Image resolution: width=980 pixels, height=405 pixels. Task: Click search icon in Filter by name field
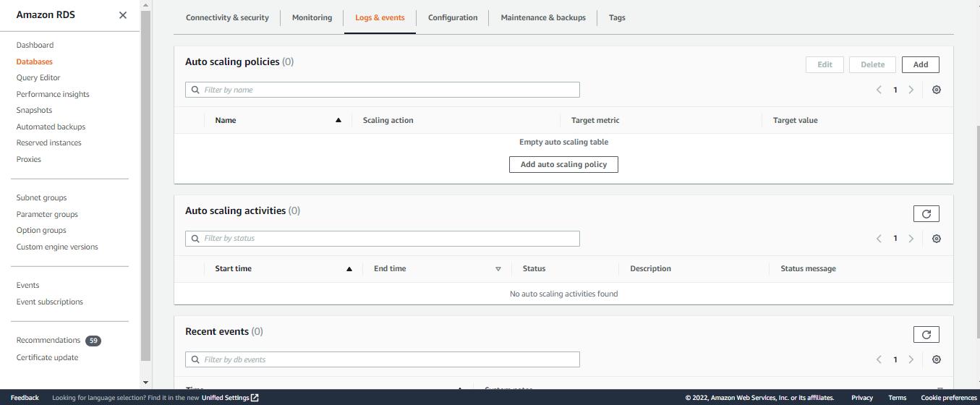coord(195,90)
